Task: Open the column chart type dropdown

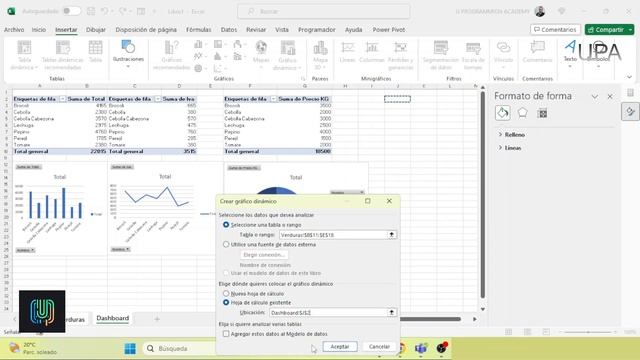Action: pos(205,44)
